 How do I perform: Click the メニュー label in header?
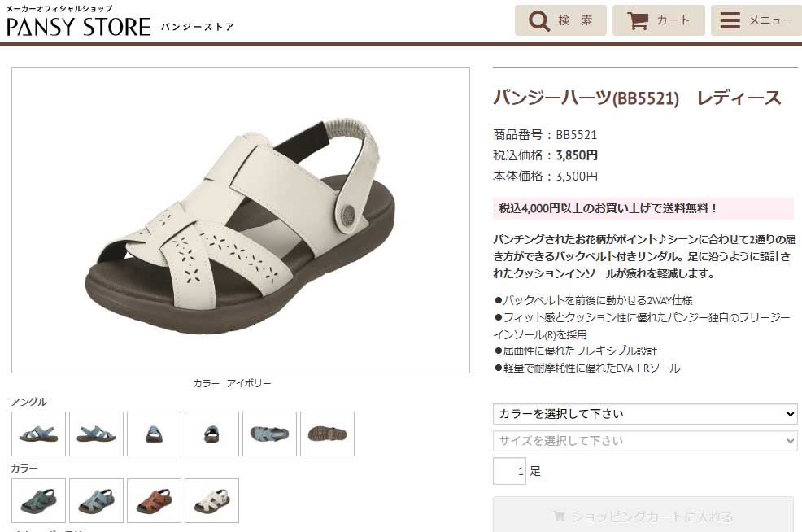point(771,20)
